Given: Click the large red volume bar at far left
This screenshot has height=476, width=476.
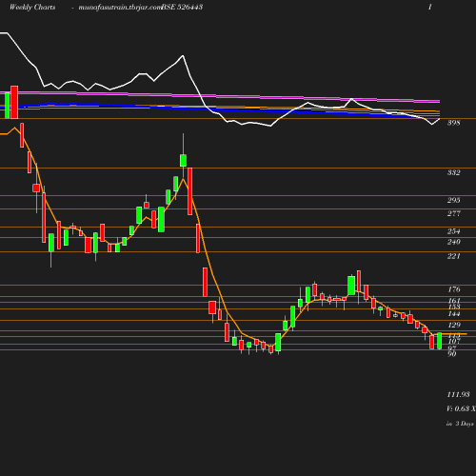Looking at the screenshot, I should pos(14,102).
